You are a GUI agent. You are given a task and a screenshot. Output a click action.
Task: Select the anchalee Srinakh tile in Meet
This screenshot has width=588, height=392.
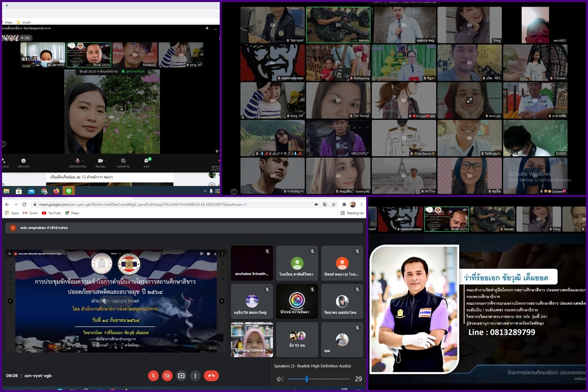252,263
